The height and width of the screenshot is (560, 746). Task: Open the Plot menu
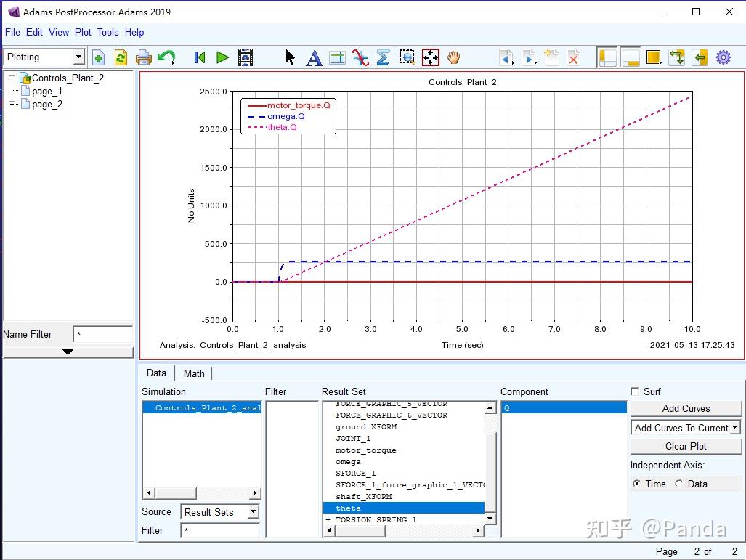[x=83, y=32]
